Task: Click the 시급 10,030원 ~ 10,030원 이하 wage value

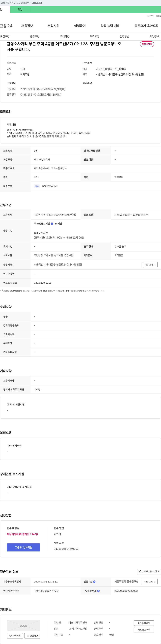Action: 131,215
